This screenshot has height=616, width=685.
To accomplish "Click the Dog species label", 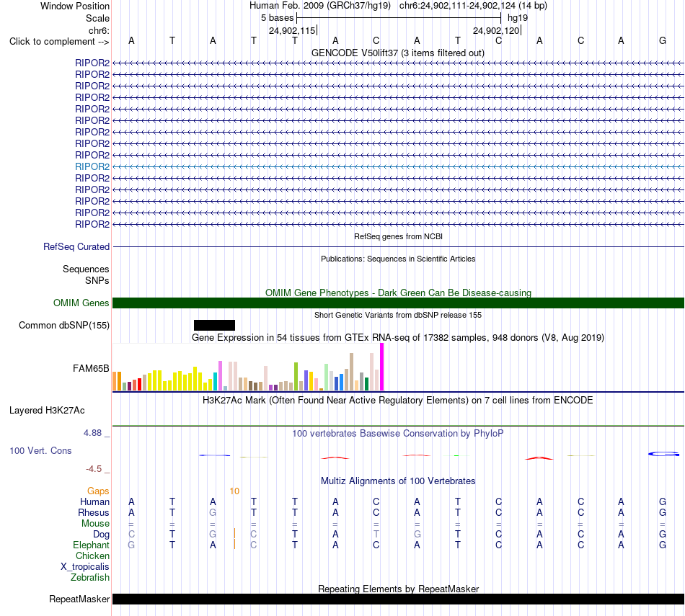I will pos(101,535).
